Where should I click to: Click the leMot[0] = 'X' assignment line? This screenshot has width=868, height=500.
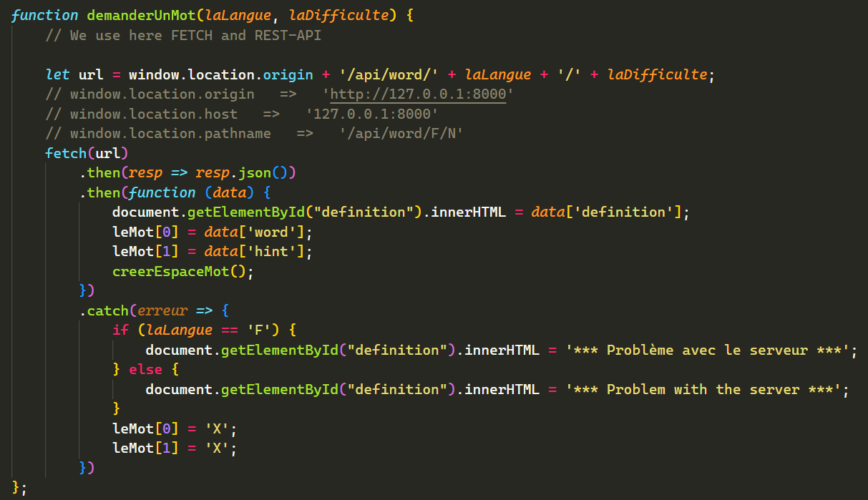coord(175,428)
